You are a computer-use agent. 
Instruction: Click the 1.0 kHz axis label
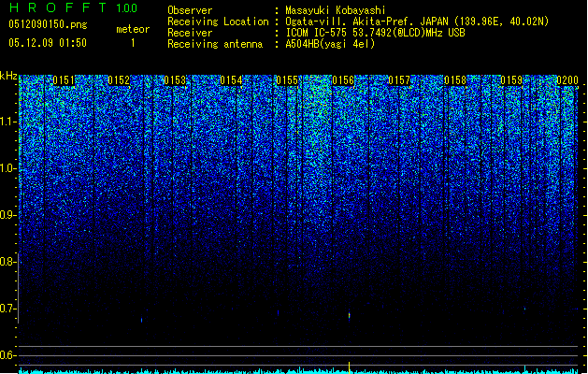[8, 168]
